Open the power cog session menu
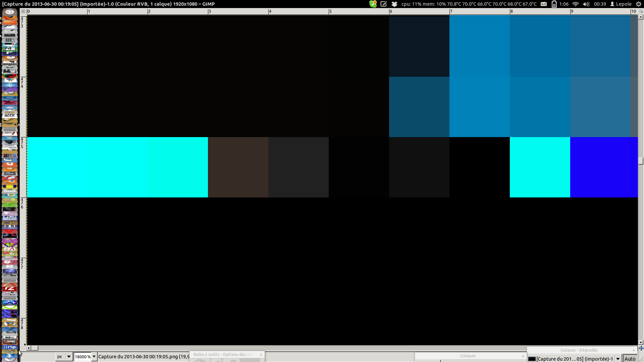The height and width of the screenshot is (362, 644). click(x=639, y=4)
